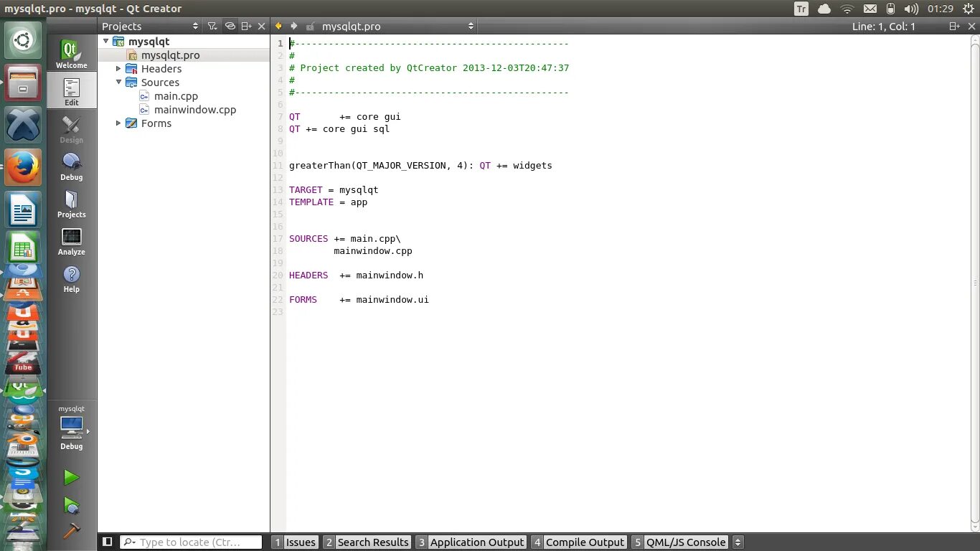Viewport: 980px width, 551px height.
Task: Close the Projects sidebar panel
Action: (x=261, y=26)
